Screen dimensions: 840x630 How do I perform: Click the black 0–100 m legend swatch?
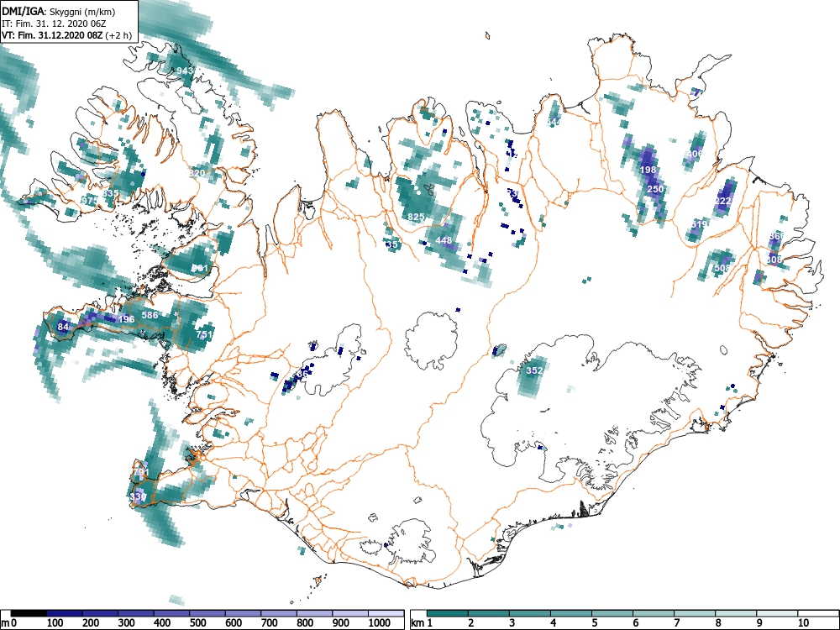(29, 613)
